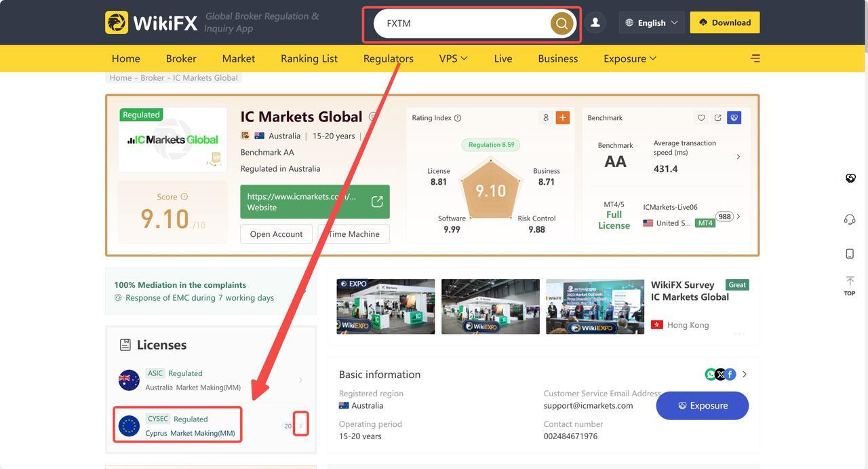This screenshot has width=868, height=469.
Task: Click the Rating Index info icon
Action: [x=458, y=118]
